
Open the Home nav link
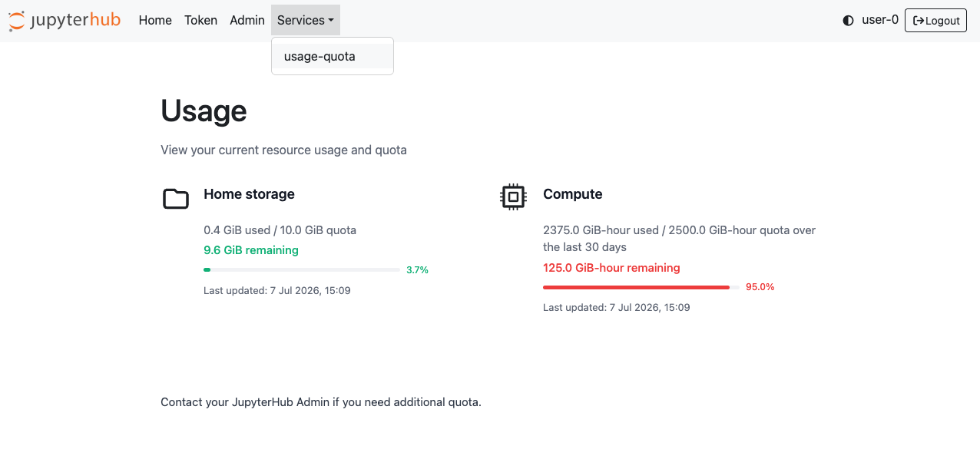155,20
